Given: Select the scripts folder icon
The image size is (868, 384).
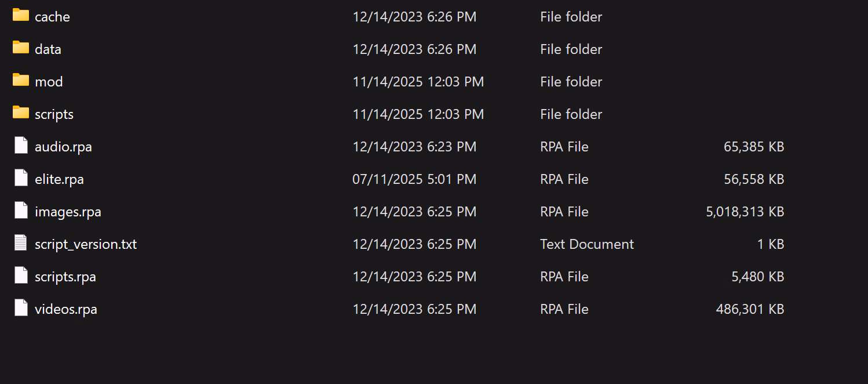Looking at the screenshot, I should click(x=21, y=113).
